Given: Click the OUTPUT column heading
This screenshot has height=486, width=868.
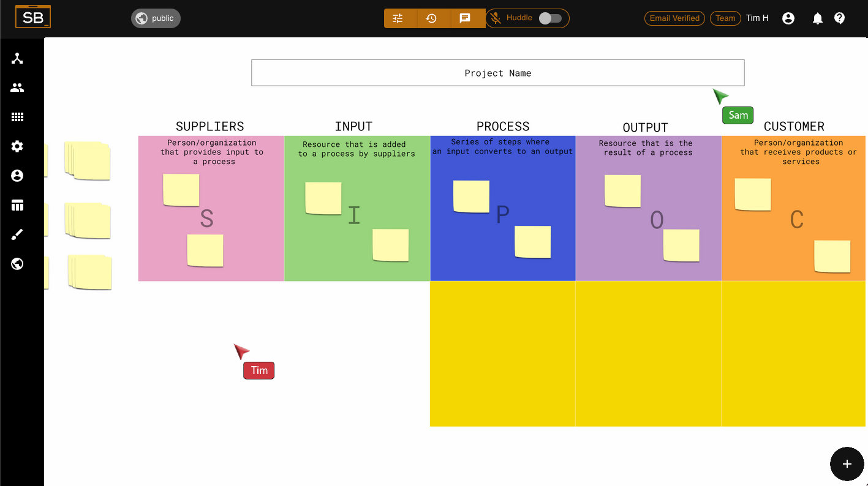Looking at the screenshot, I should point(645,127).
